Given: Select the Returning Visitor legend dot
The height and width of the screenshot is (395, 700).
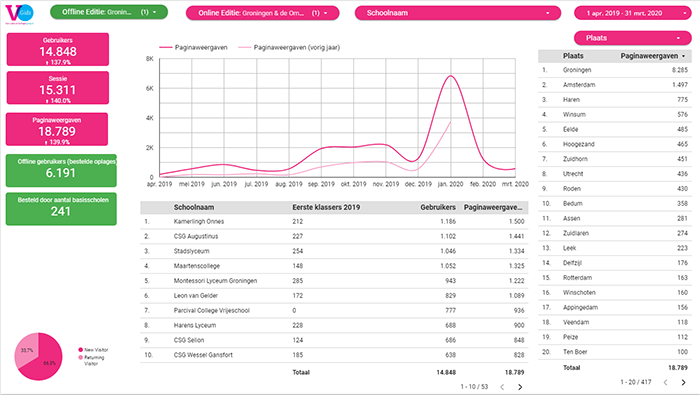Looking at the screenshot, I should 80,358.
